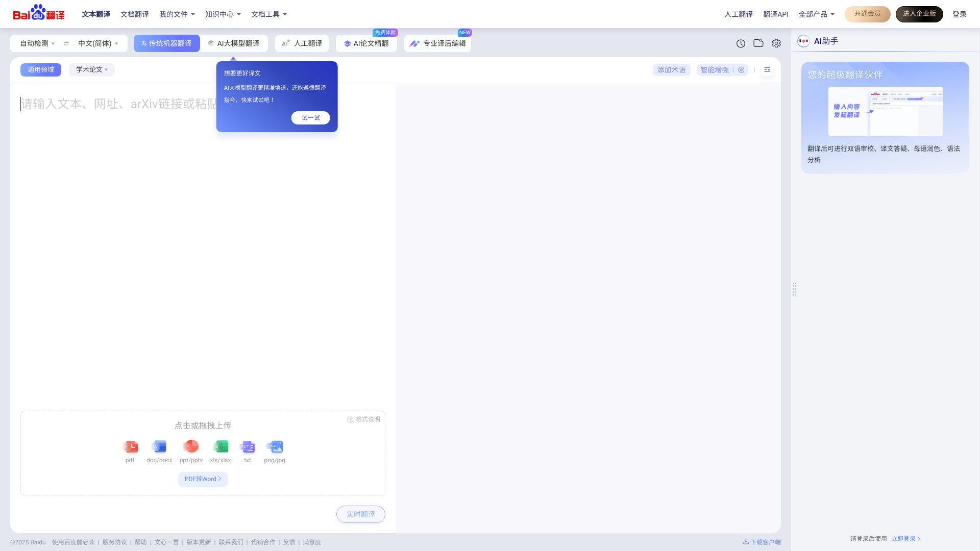The width and height of the screenshot is (980, 551).
Task: Open 格式说明 help icon
Action: point(350,420)
